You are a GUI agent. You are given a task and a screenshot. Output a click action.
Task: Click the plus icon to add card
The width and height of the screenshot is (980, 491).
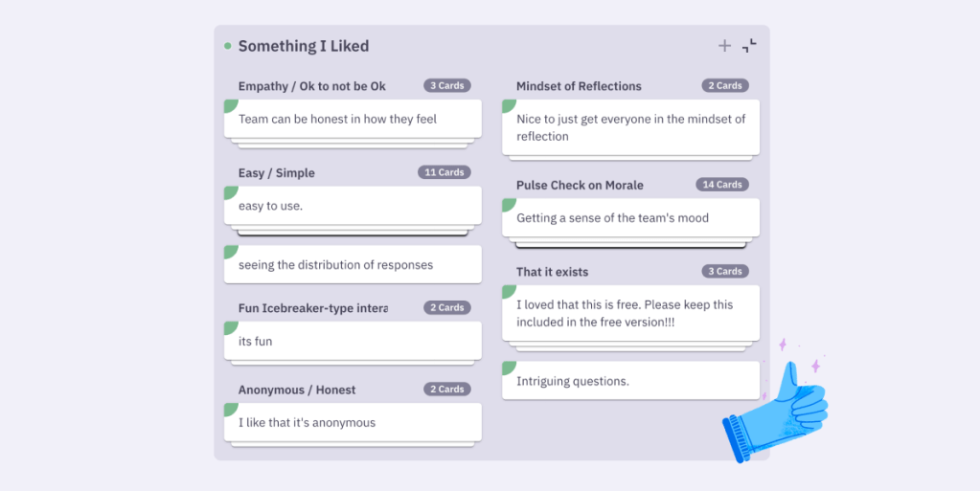(724, 46)
